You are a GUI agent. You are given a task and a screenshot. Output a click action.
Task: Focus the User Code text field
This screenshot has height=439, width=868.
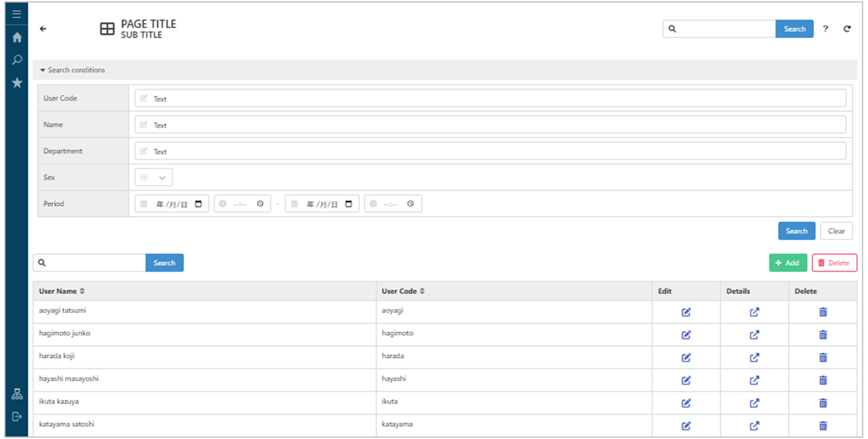tap(490, 99)
